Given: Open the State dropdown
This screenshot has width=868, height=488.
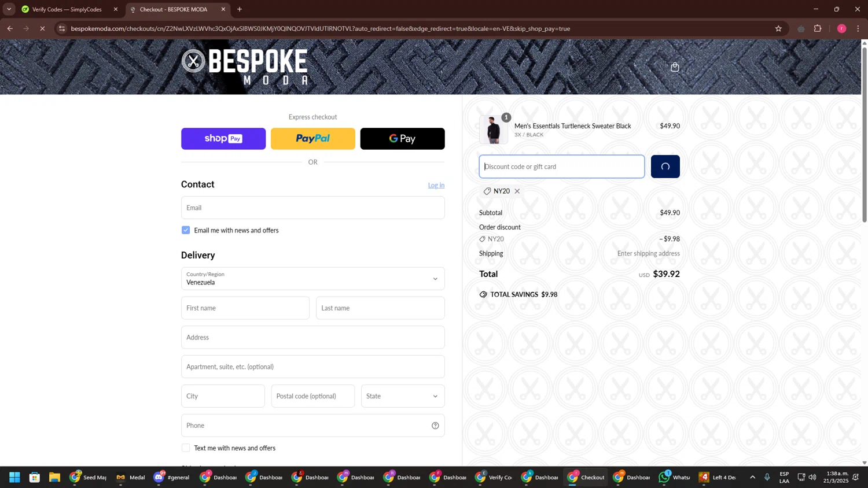Looking at the screenshot, I should tap(403, 396).
